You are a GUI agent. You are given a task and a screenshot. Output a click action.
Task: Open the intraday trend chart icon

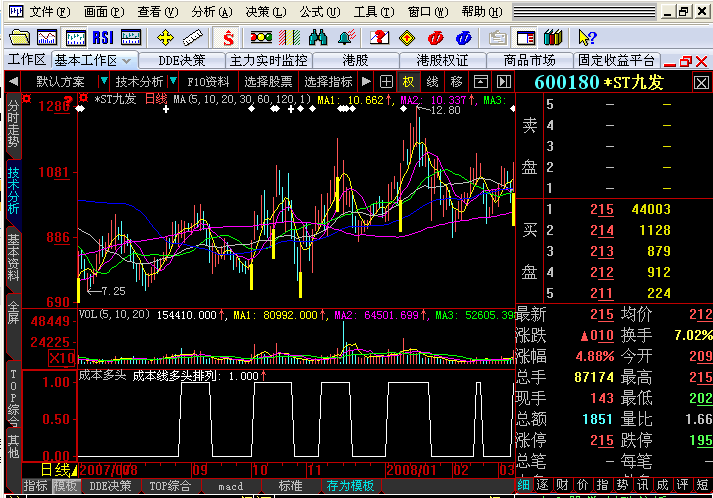tap(47, 37)
